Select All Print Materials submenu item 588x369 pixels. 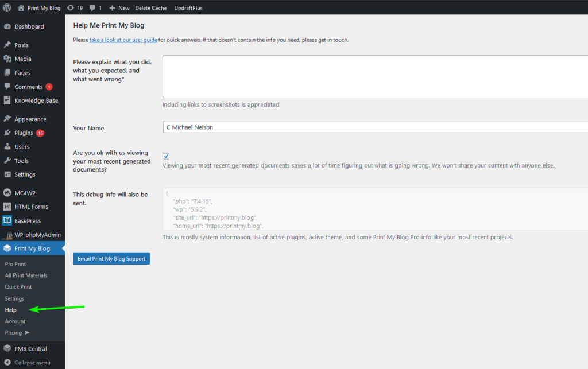(x=26, y=275)
